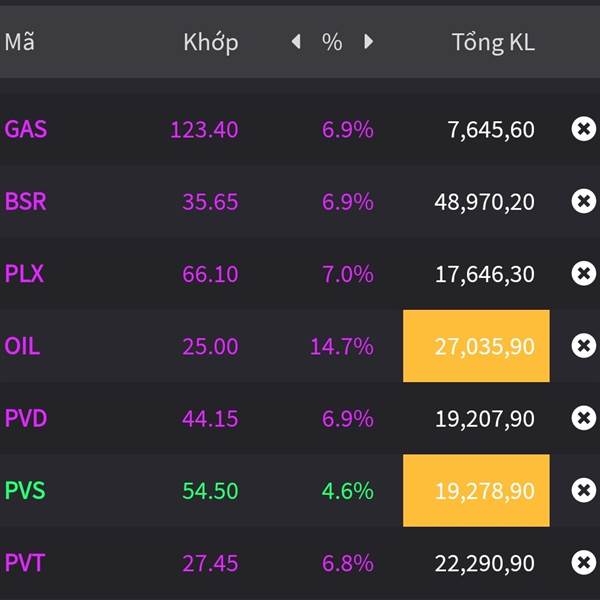The width and height of the screenshot is (600, 600).
Task: Click the highlighted PVS volume 19,278,90
Action: click(x=476, y=490)
